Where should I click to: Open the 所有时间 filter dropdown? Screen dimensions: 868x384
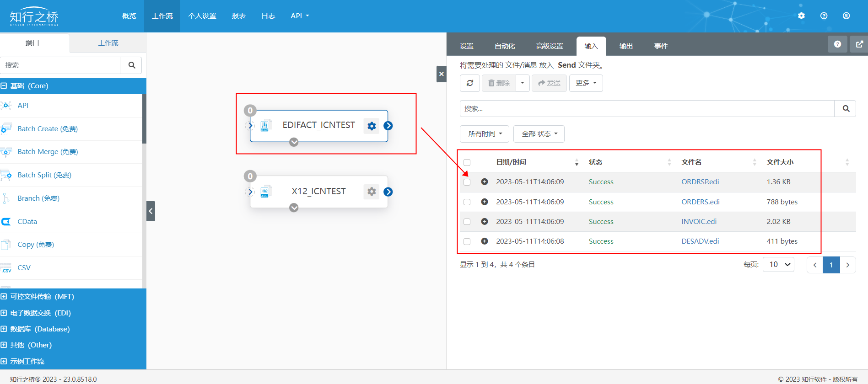485,134
